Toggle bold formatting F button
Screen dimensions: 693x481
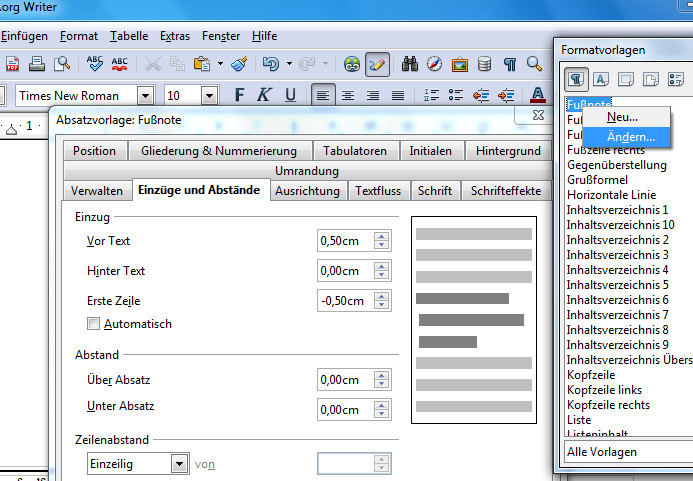tap(239, 96)
